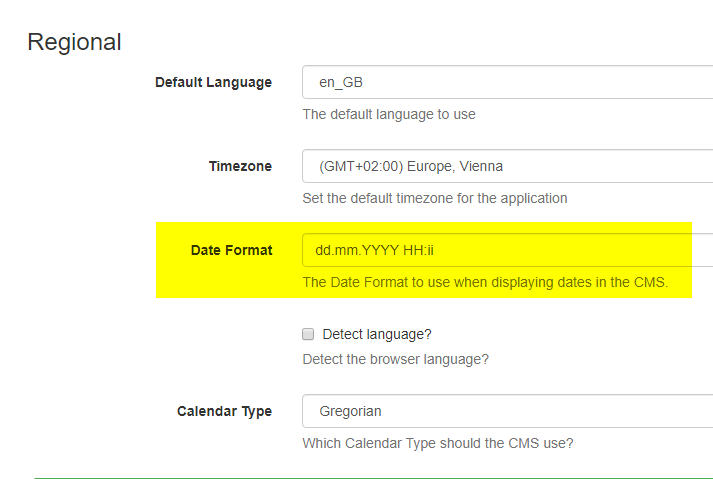Click help text 'The default language to use'
This screenshot has width=713, height=479.
pyautogui.click(x=389, y=114)
